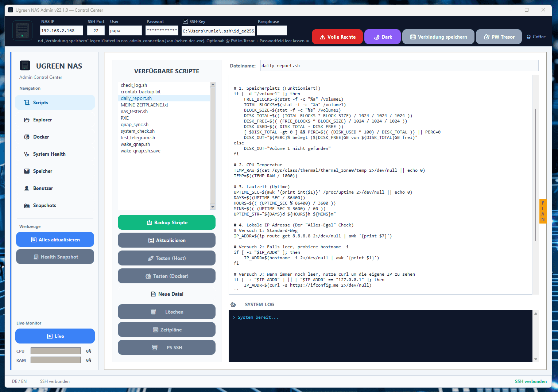
Task: Start the Live monitor
Action: pyautogui.click(x=55, y=336)
